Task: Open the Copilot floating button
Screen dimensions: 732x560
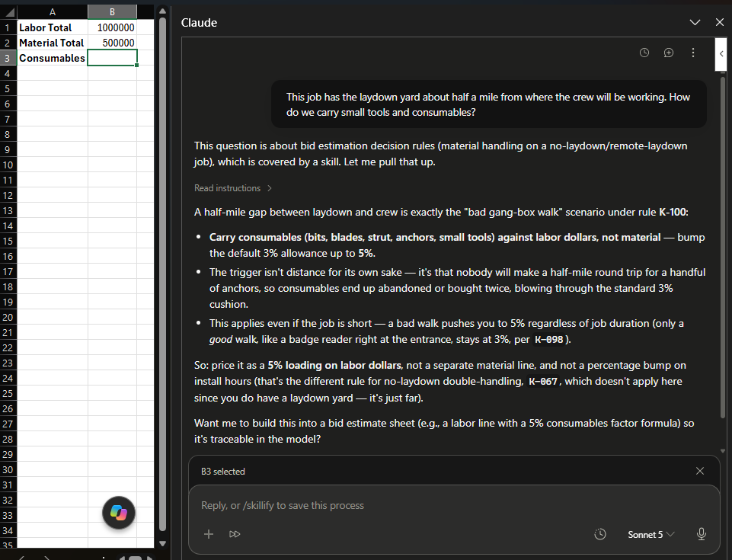Action: click(x=119, y=512)
